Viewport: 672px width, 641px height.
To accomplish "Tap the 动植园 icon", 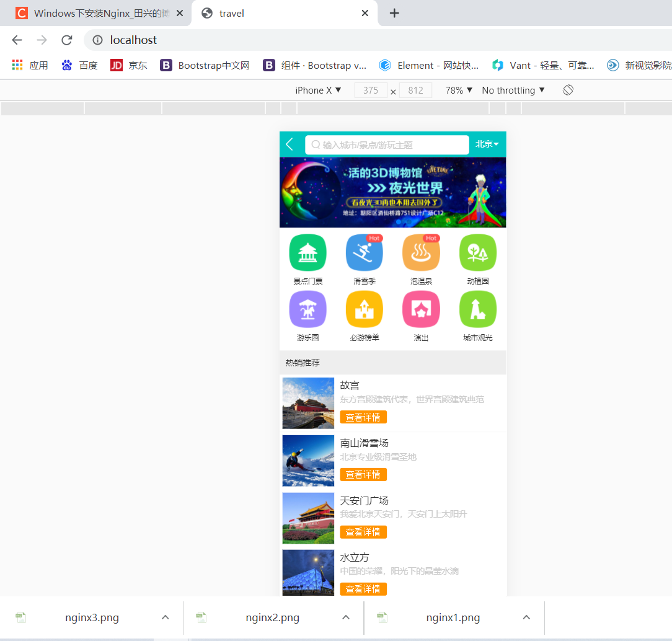I will pos(478,252).
